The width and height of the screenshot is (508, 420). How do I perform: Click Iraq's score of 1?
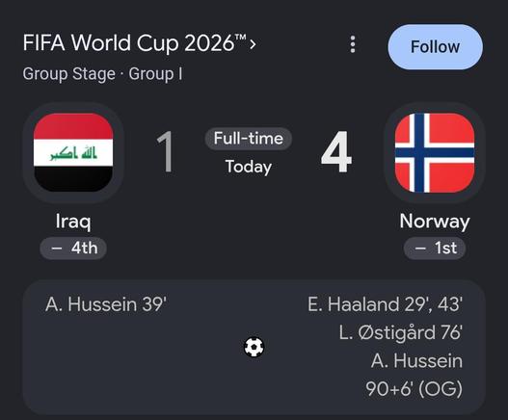click(166, 151)
